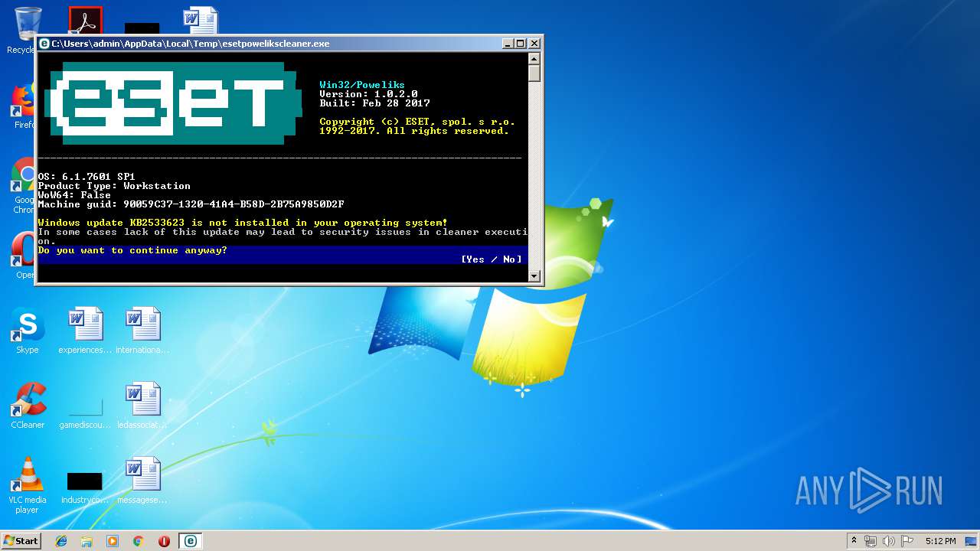This screenshot has width=980, height=551.
Task: Open Opera from the taskbar
Action: click(x=164, y=541)
